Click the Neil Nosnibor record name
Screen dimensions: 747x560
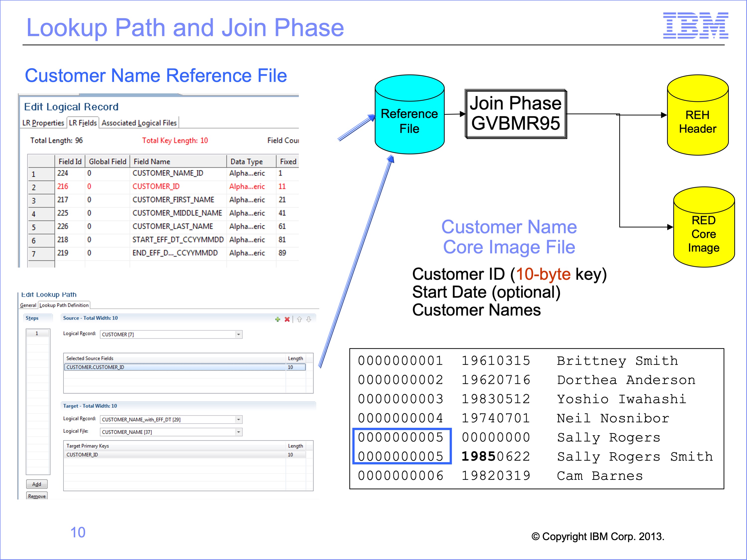tap(613, 418)
